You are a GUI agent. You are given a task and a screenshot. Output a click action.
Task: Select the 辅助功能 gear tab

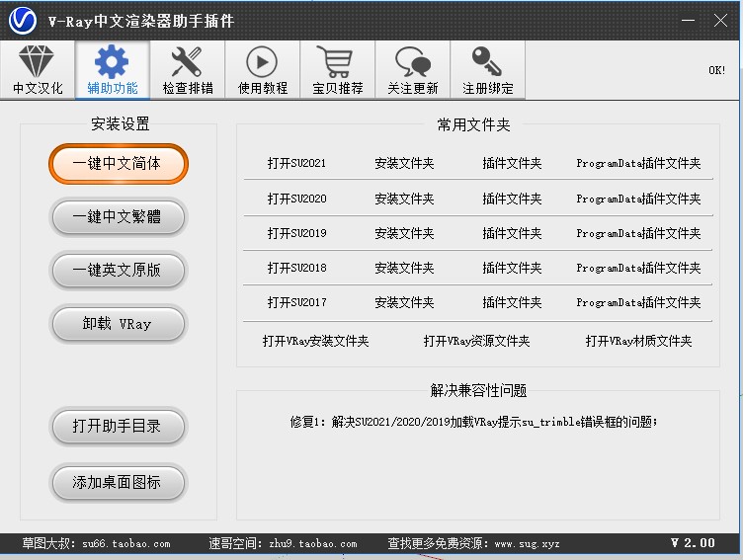[x=113, y=70]
